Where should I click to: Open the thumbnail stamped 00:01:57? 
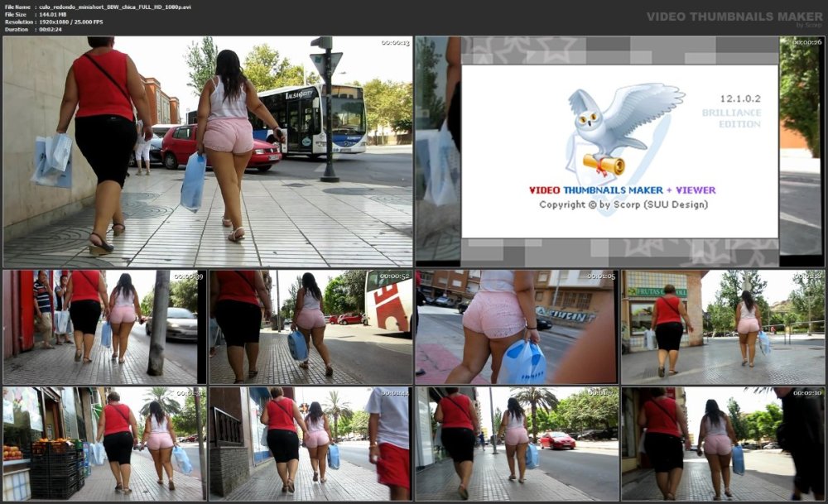tap(517, 444)
